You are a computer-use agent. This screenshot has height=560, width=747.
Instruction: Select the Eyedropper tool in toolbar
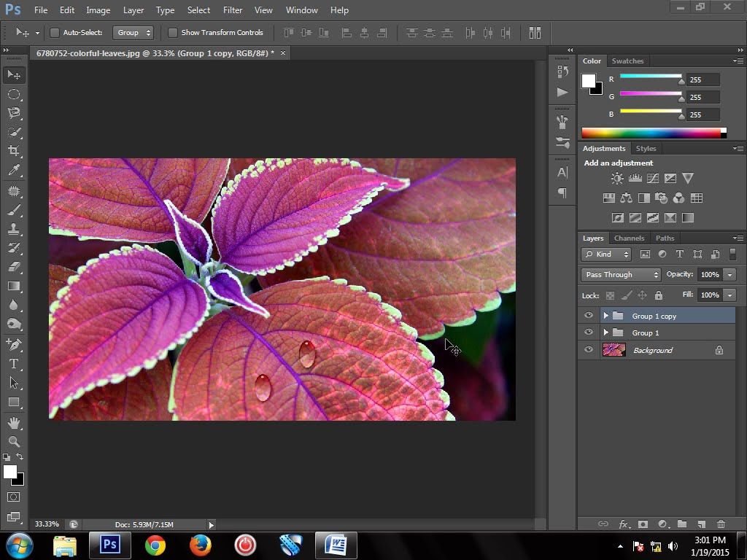tap(14, 171)
